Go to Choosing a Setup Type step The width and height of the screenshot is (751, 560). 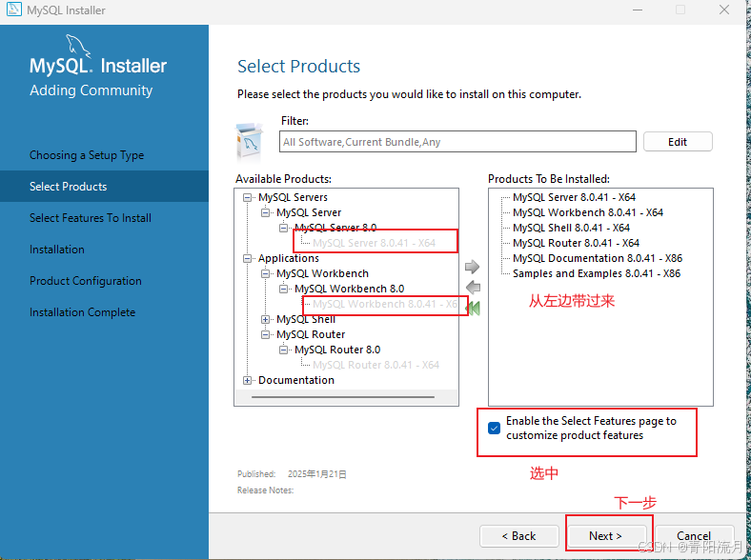coord(87,155)
